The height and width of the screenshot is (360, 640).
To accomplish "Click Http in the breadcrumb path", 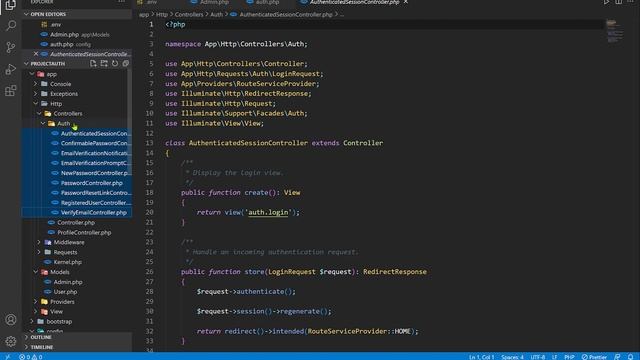I will (x=162, y=14).
